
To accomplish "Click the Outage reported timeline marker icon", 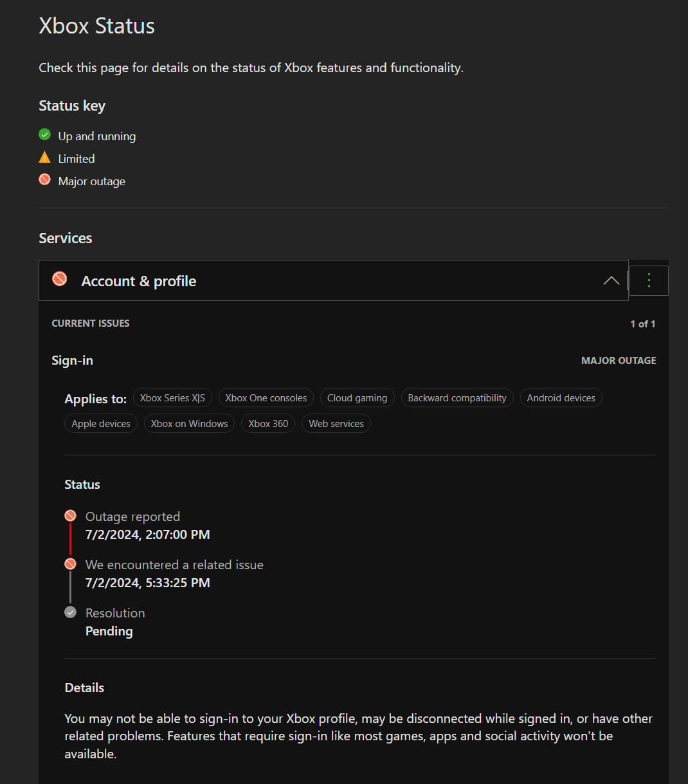I will (x=71, y=516).
